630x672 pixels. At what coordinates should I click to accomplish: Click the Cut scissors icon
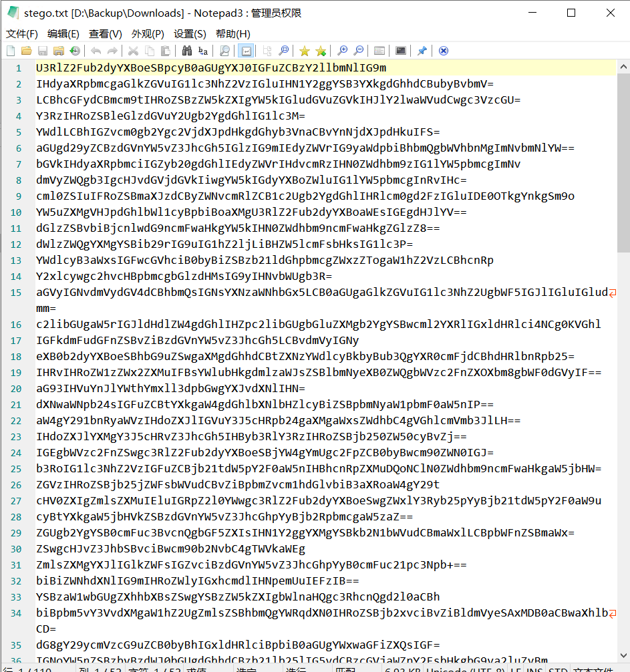tap(132, 50)
